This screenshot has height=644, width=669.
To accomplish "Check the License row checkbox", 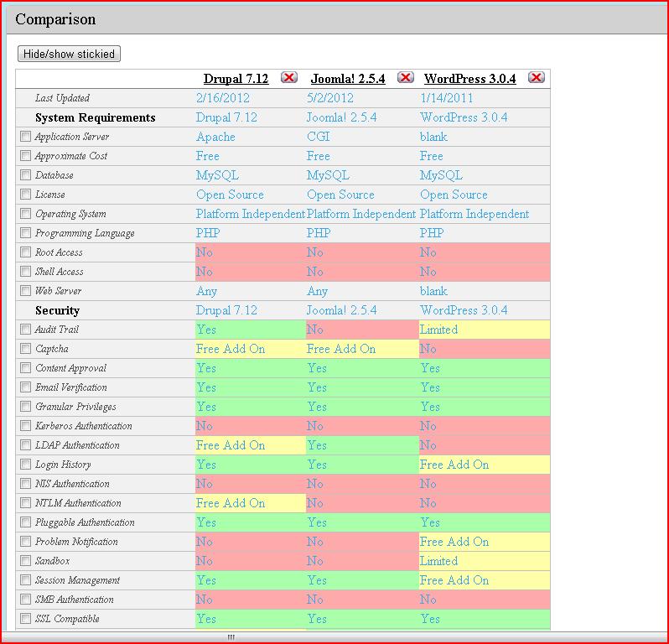I will 26,195.
